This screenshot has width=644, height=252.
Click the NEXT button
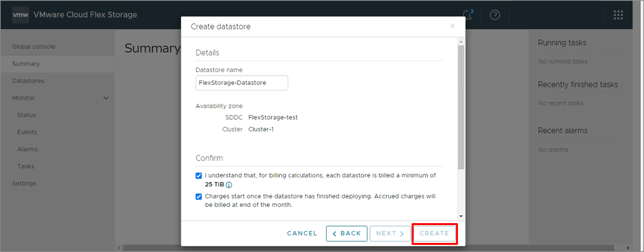[x=390, y=234]
